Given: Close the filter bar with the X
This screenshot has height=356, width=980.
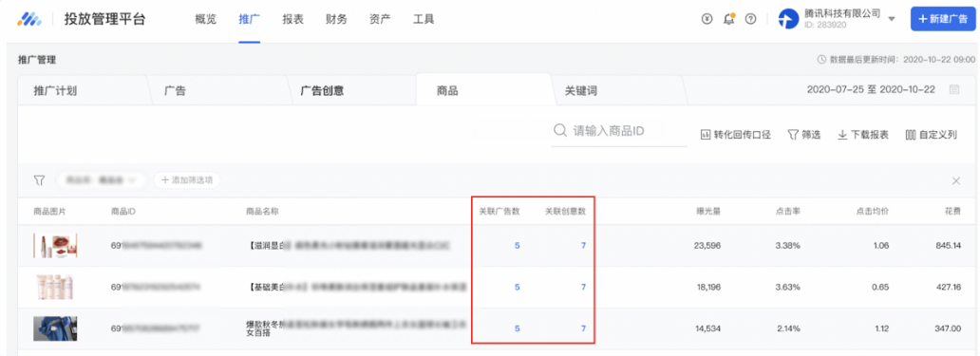Looking at the screenshot, I should click(956, 181).
